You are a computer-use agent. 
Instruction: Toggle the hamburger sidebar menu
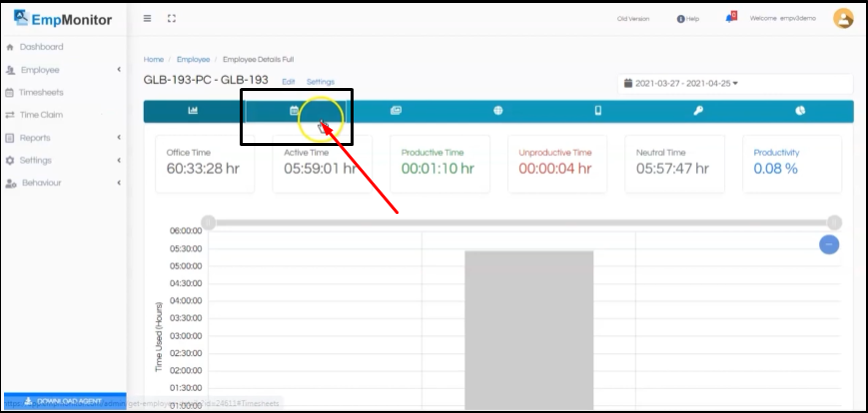click(147, 18)
